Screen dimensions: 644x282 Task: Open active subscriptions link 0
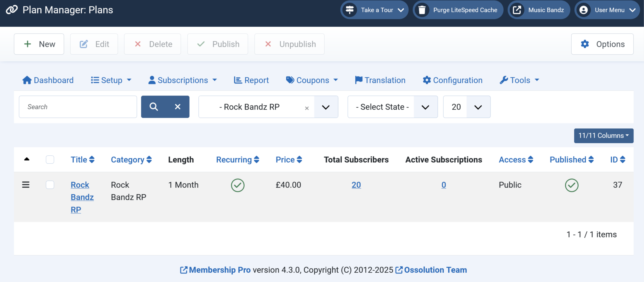click(x=444, y=185)
